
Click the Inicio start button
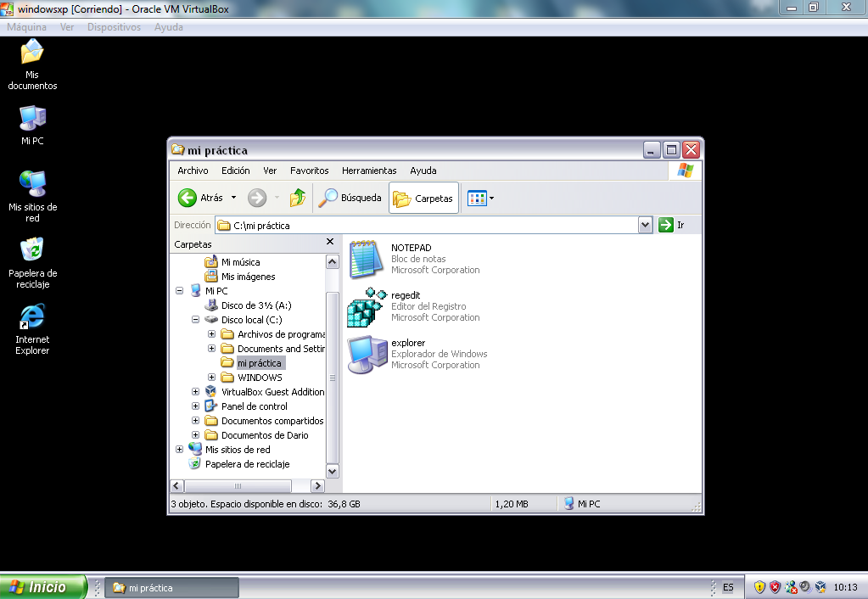[43, 587]
